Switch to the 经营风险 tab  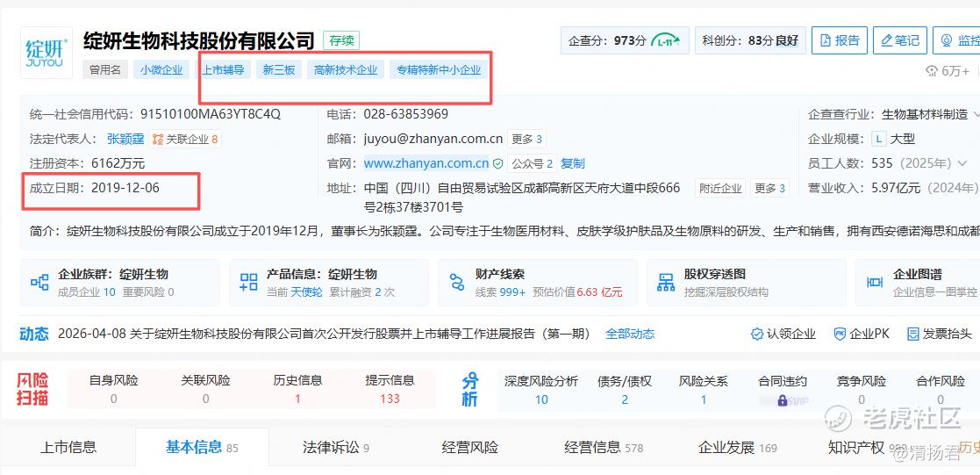coord(469,447)
